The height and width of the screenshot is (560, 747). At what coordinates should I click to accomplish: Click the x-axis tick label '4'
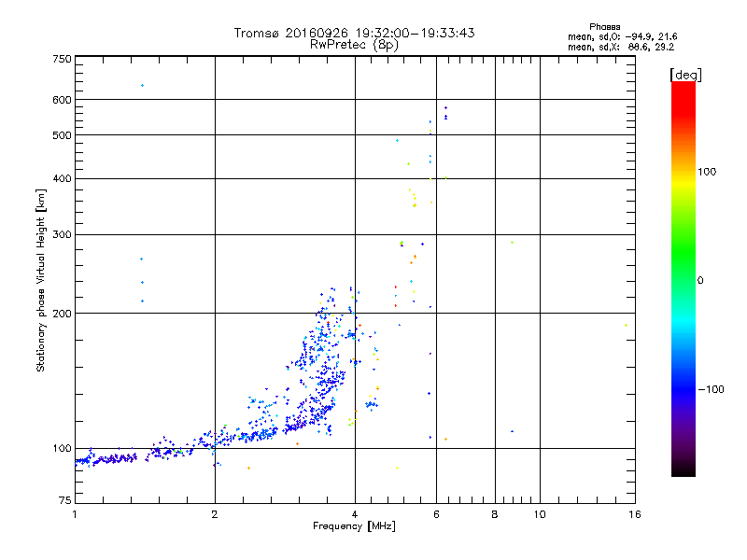point(355,514)
